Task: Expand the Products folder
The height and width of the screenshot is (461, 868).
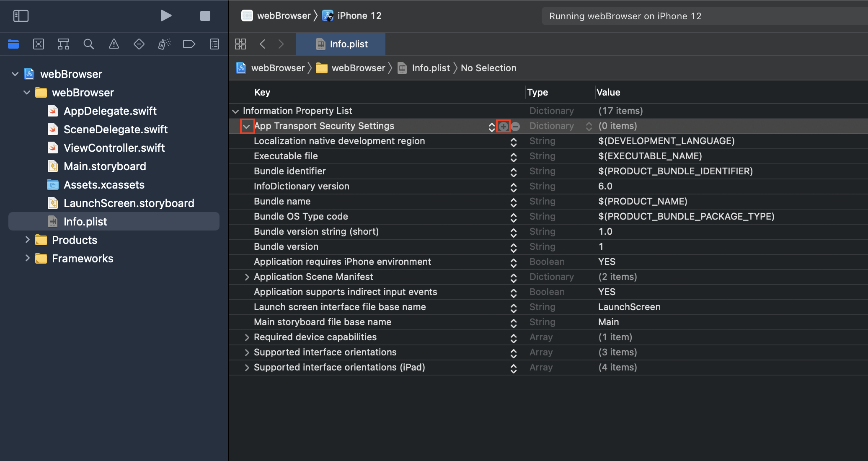Action: coord(27,240)
